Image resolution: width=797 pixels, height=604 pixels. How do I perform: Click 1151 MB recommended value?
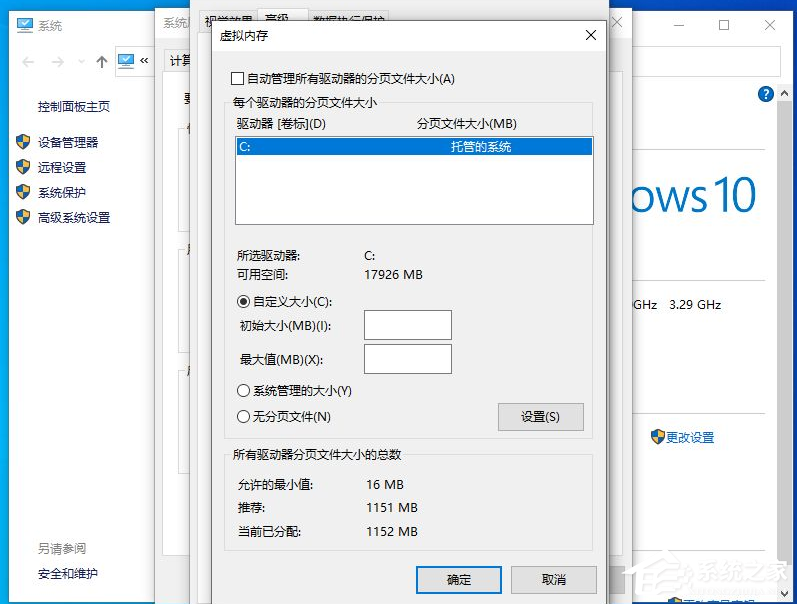[x=392, y=508]
